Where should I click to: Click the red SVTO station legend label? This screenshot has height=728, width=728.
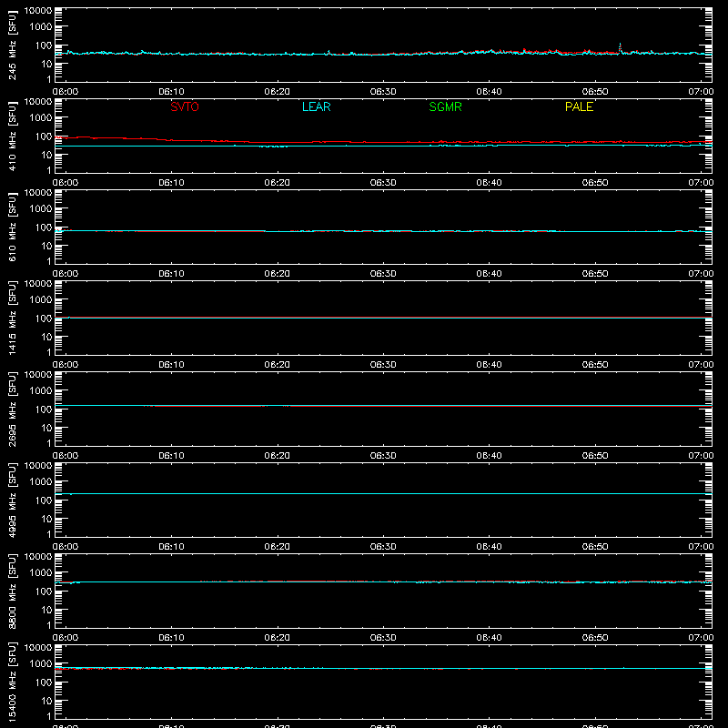[185, 106]
